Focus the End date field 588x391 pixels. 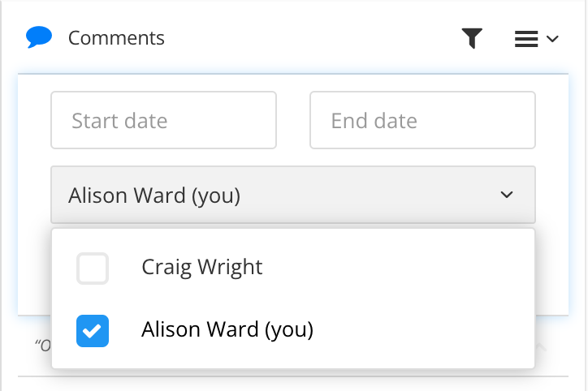tap(422, 120)
